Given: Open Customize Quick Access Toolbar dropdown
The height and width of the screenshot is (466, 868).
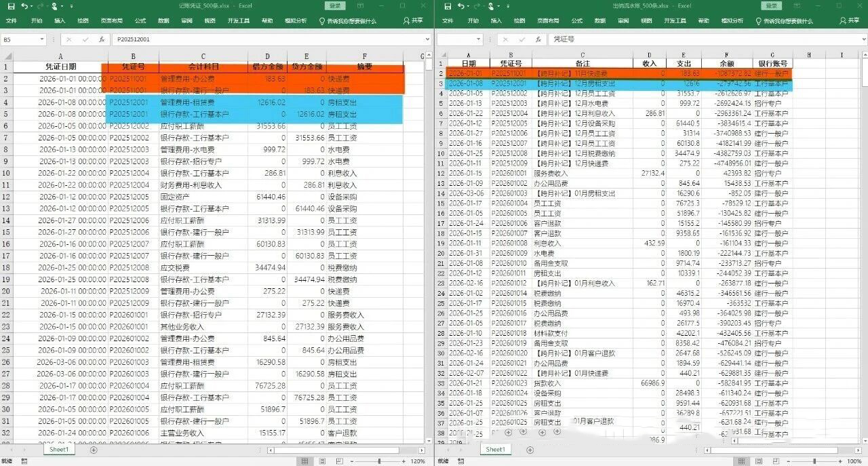Looking at the screenshot, I should click(72, 6).
